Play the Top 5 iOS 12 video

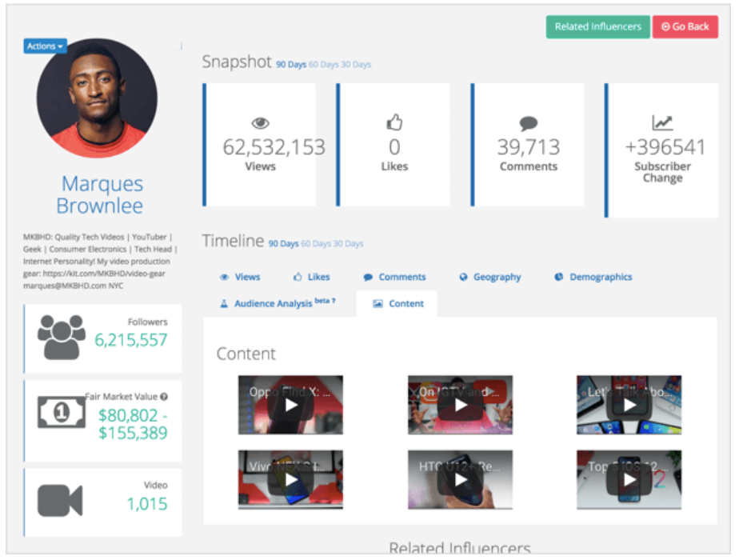[629, 480]
